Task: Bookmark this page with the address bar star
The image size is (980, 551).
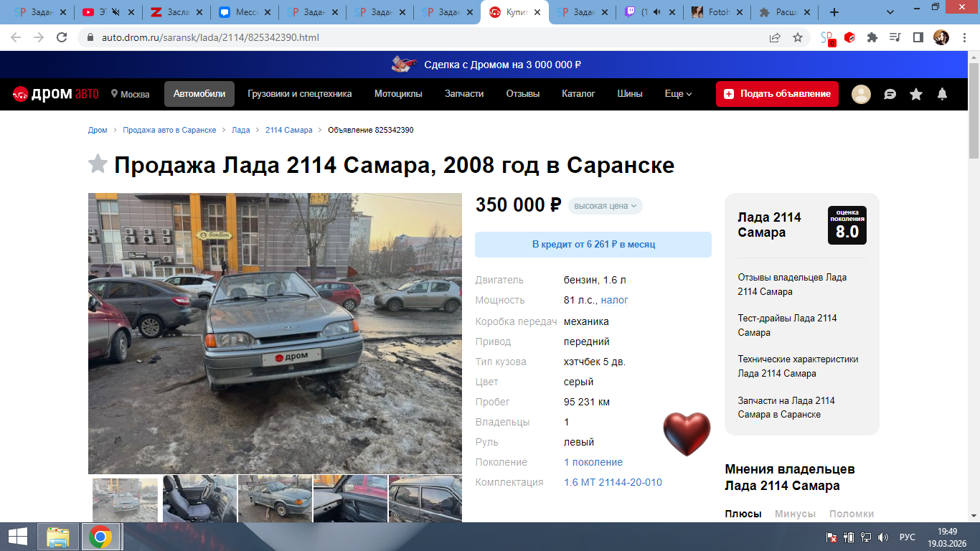Action: click(x=797, y=37)
